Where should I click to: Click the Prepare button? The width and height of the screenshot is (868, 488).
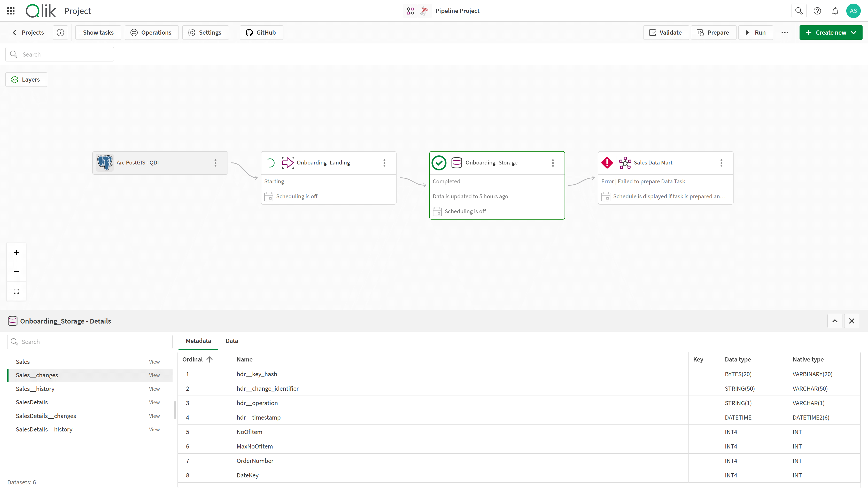coord(713,32)
